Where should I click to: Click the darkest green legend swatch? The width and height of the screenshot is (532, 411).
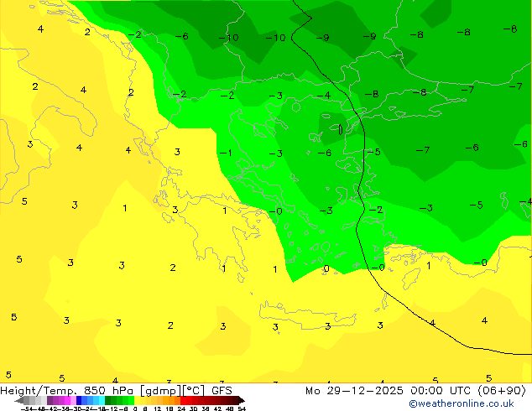tap(108, 400)
